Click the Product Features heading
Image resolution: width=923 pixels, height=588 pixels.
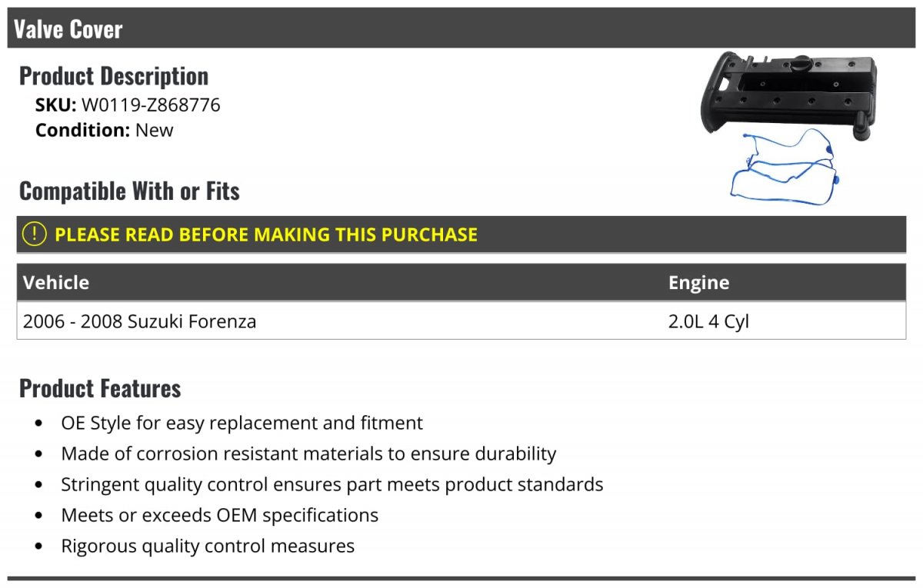(100, 388)
